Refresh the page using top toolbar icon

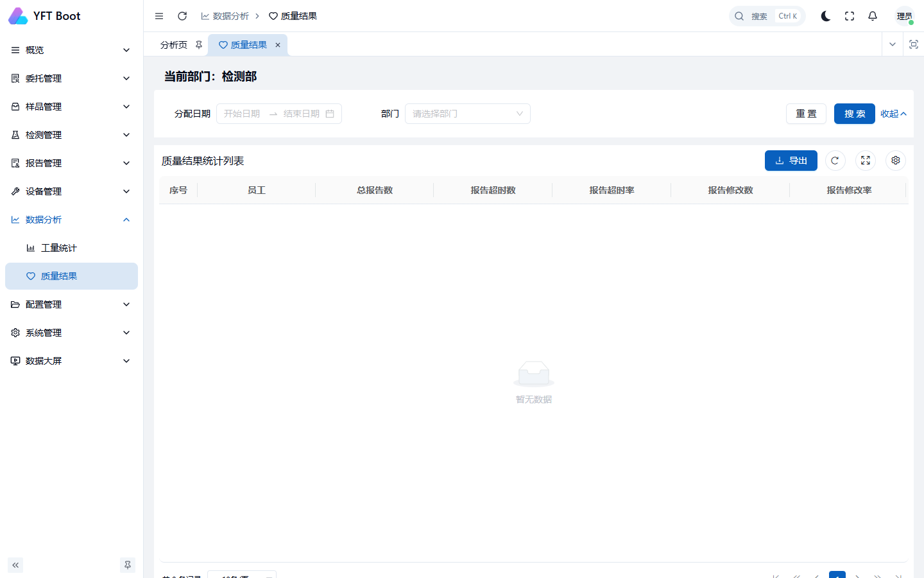182,16
